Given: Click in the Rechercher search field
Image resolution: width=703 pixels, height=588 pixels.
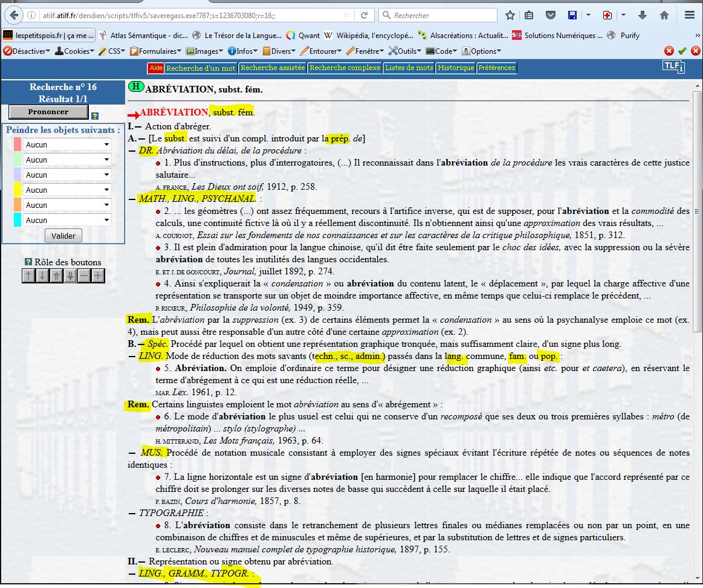Looking at the screenshot, I should pos(442,15).
